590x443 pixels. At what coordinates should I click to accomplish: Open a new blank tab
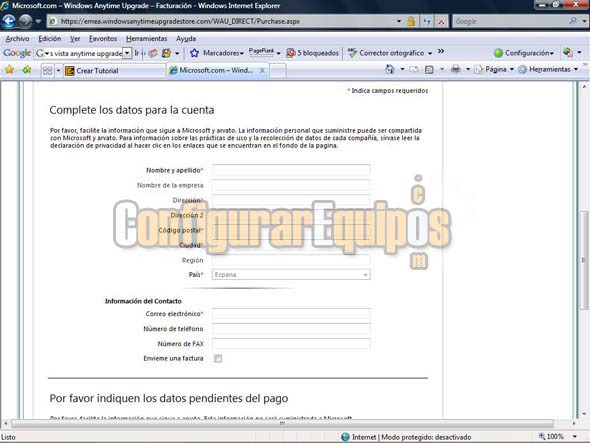click(x=278, y=71)
